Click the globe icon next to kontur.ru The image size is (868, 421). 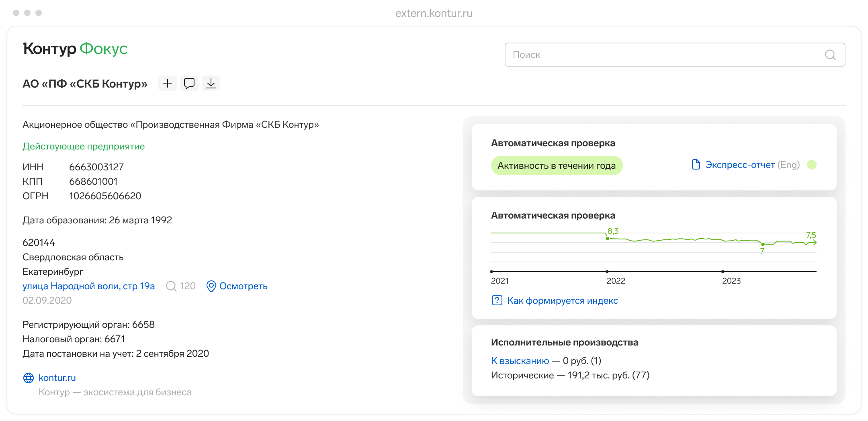(29, 378)
